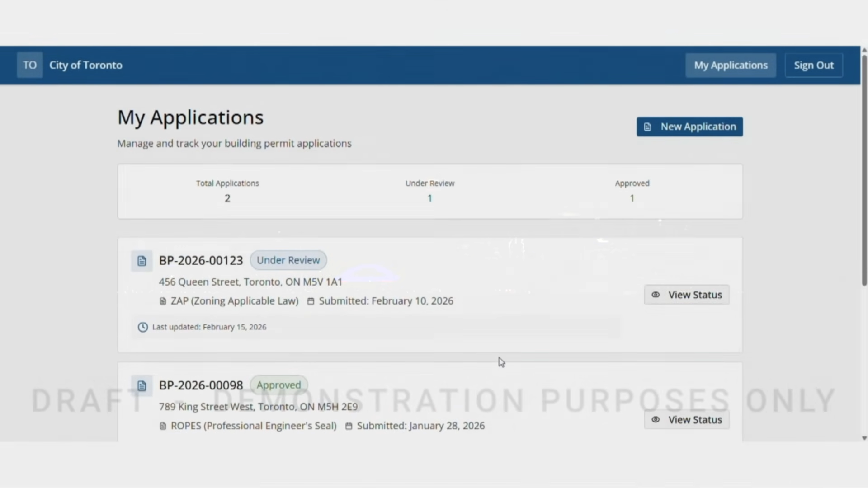Click document icon beside BP-2026-00123
The width and height of the screenshot is (868, 488).
tap(142, 261)
